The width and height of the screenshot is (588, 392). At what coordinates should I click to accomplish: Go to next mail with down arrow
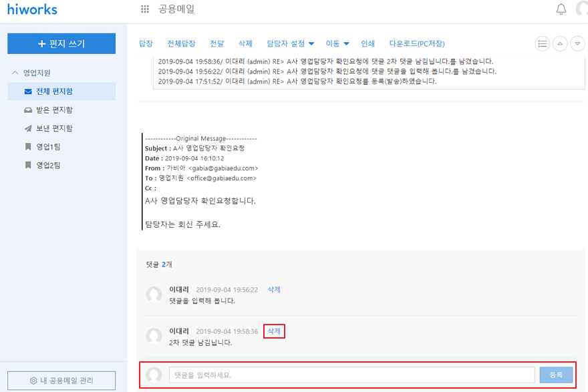click(577, 44)
